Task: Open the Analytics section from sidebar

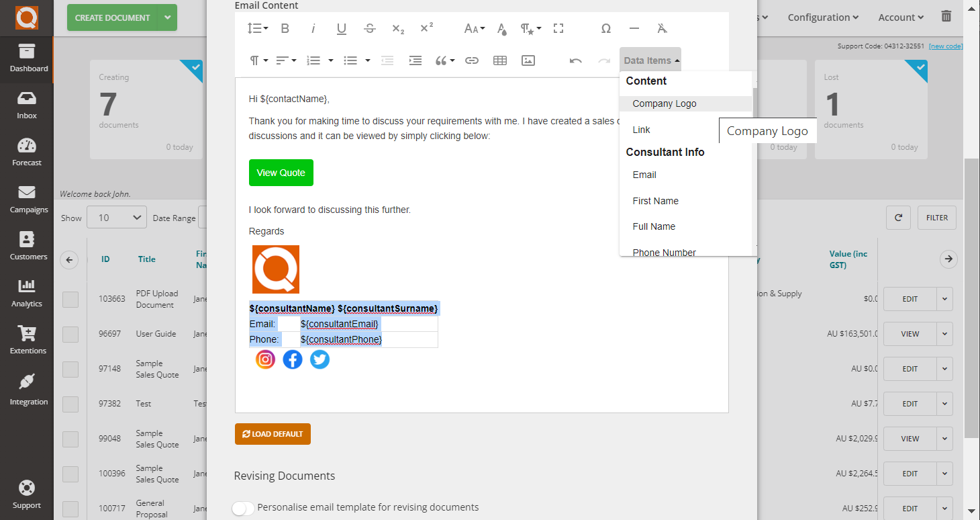Action: point(27,292)
